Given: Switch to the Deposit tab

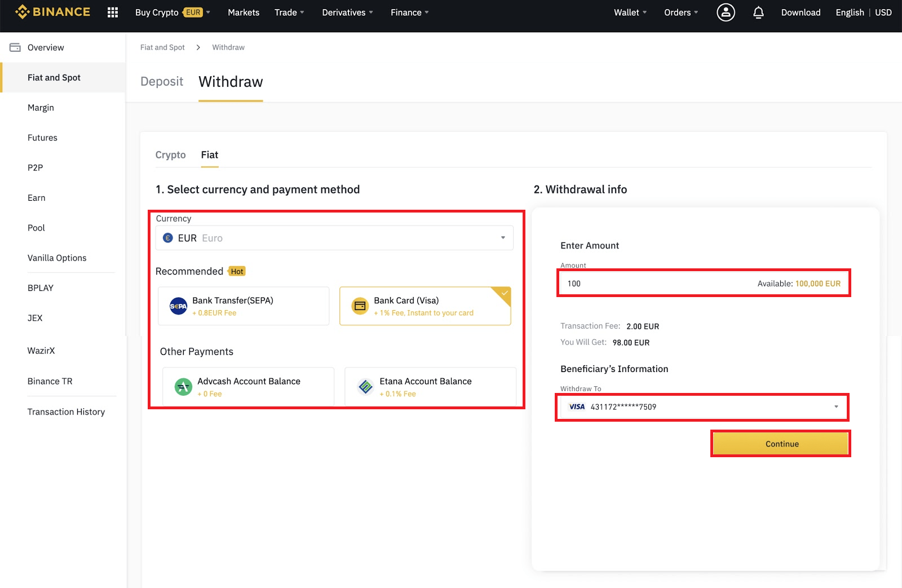Looking at the screenshot, I should click(x=162, y=82).
